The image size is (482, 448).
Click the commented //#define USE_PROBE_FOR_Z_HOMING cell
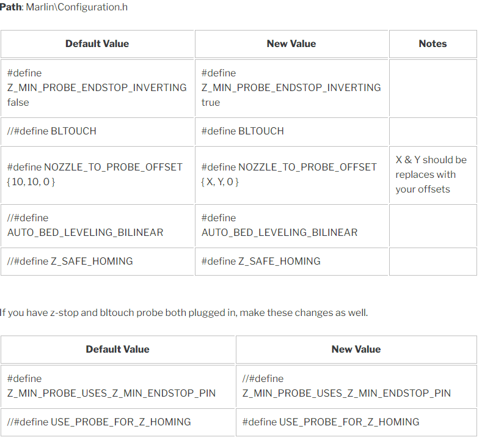(118, 422)
